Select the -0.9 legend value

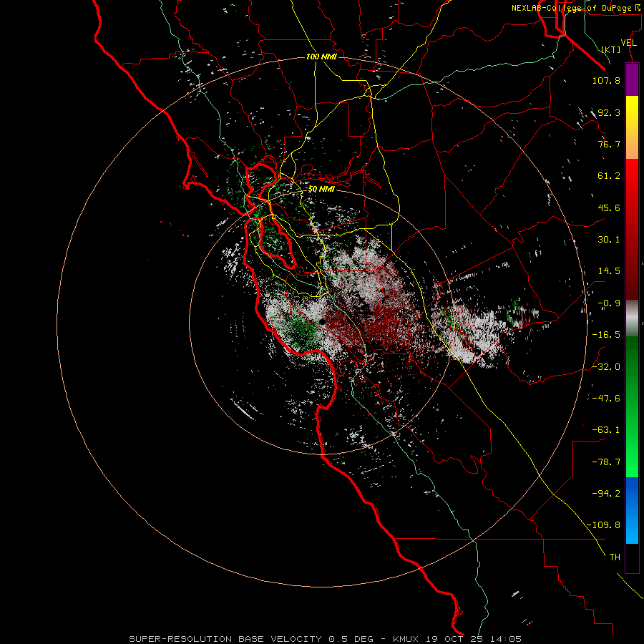609,303
